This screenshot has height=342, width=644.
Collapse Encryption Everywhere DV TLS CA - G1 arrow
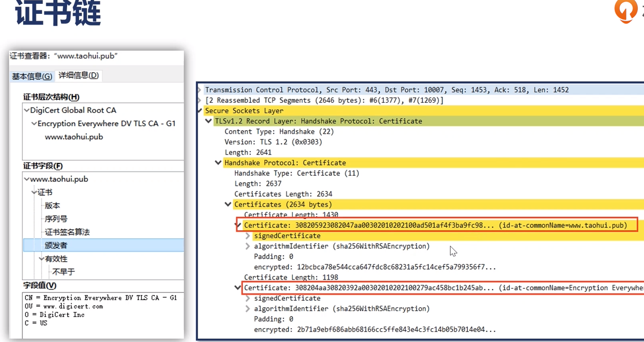point(34,124)
